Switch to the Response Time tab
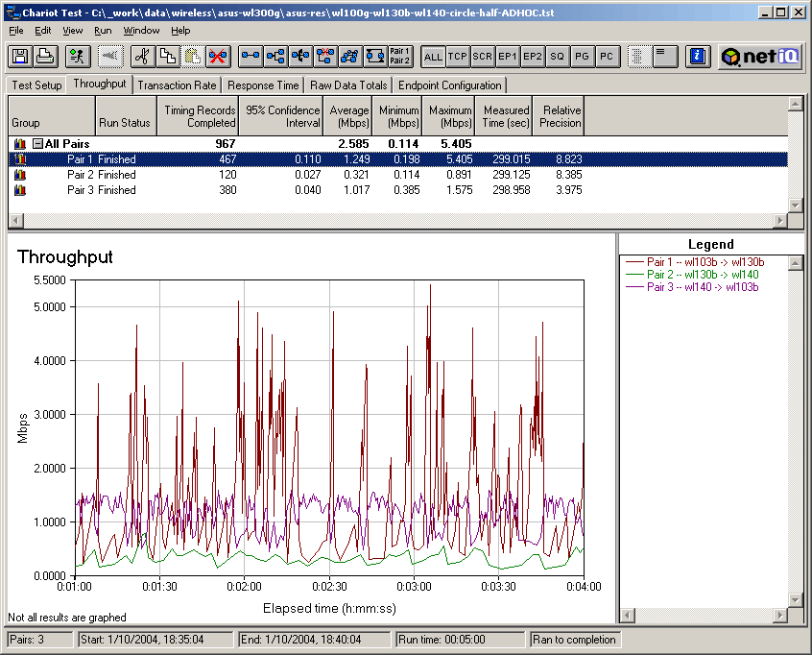The height and width of the screenshot is (655, 812). tap(264, 85)
